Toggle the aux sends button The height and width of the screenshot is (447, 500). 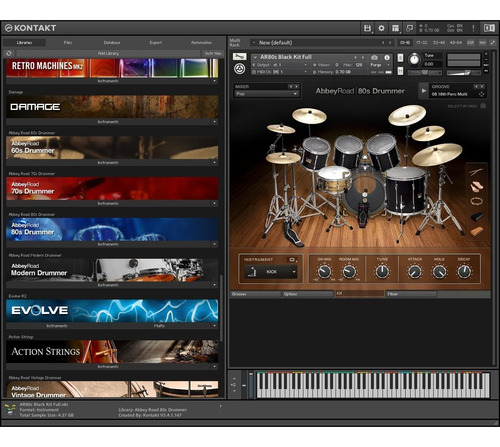(482, 43)
